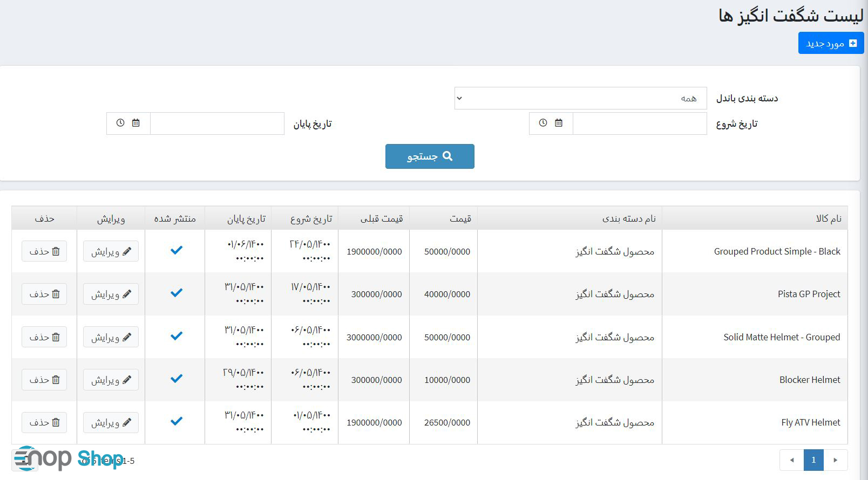Click the جستجو search button
The width and height of the screenshot is (868, 480).
tap(430, 156)
